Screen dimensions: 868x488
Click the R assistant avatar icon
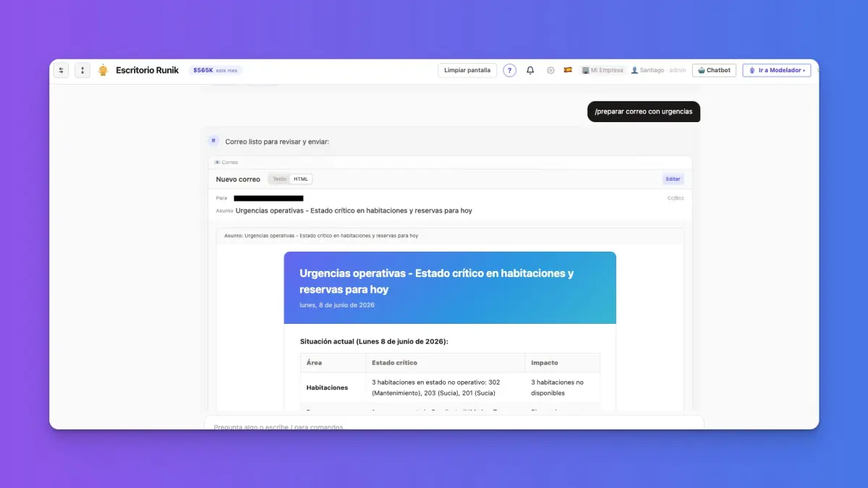213,141
